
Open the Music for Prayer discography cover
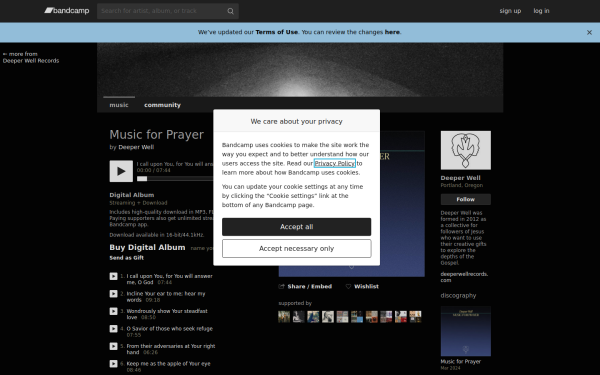465,331
